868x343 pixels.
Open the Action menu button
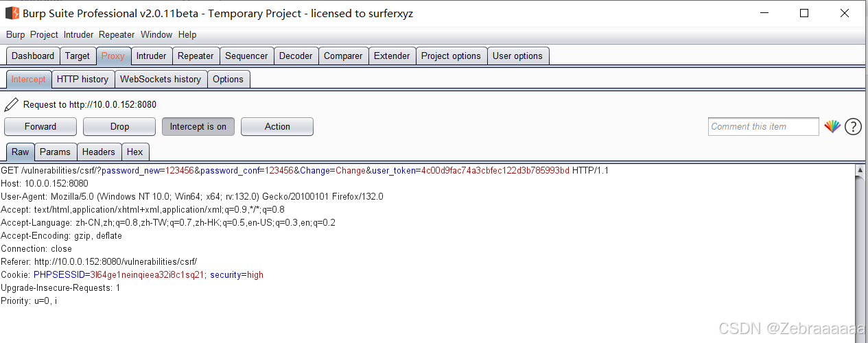coord(277,126)
